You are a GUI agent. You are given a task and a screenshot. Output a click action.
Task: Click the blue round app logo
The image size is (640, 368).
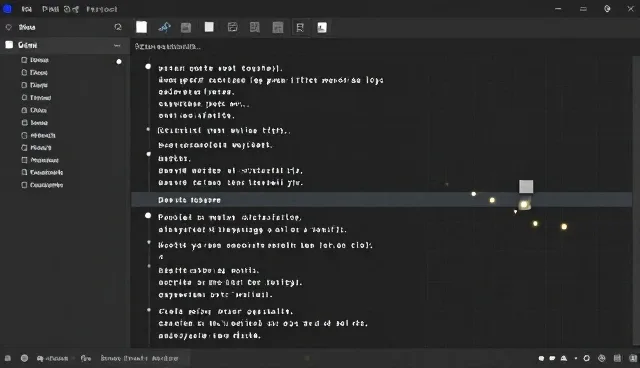click(7, 9)
